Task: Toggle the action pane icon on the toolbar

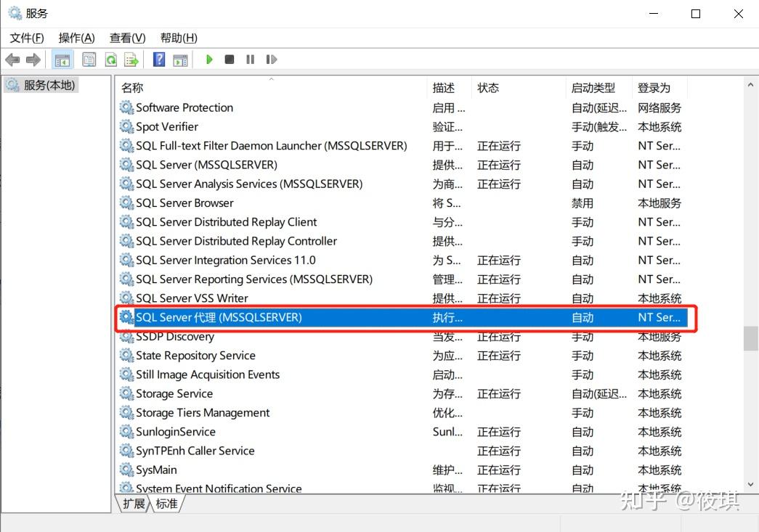Action: pyautogui.click(x=179, y=59)
